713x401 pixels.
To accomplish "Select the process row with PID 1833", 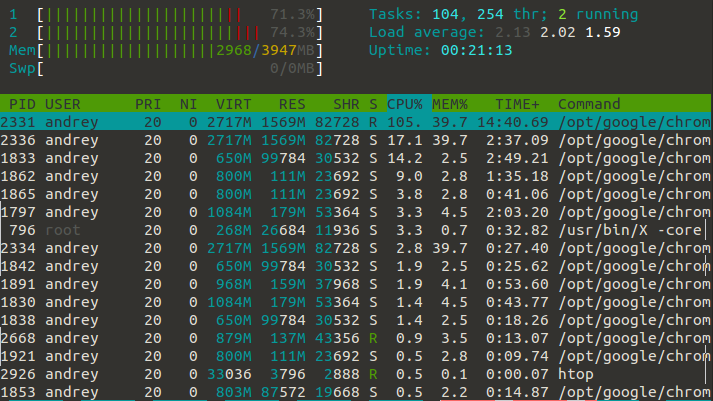I will point(356,158).
